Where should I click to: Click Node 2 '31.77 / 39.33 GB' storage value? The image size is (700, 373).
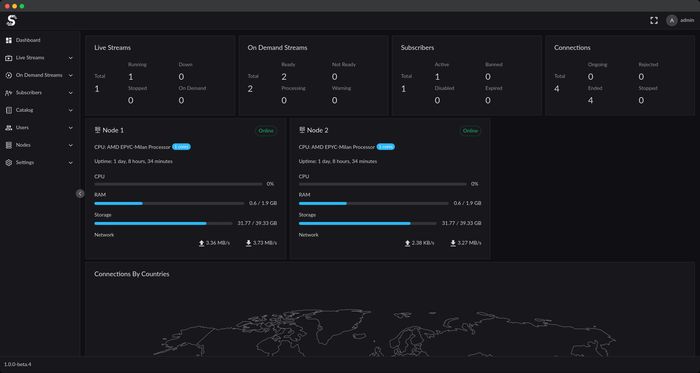coord(462,223)
